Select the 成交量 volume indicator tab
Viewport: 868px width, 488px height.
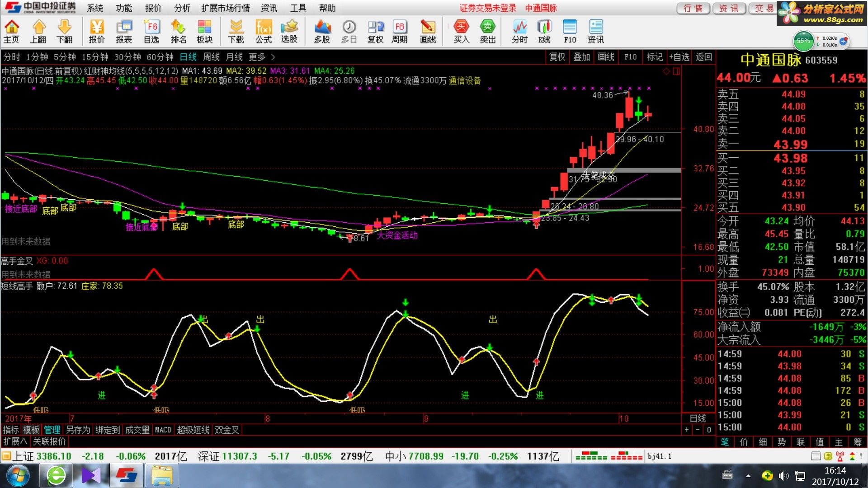137,430
